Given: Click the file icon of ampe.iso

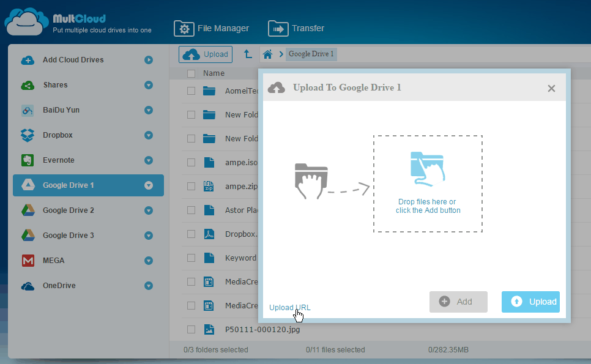Looking at the screenshot, I should coord(209,162).
